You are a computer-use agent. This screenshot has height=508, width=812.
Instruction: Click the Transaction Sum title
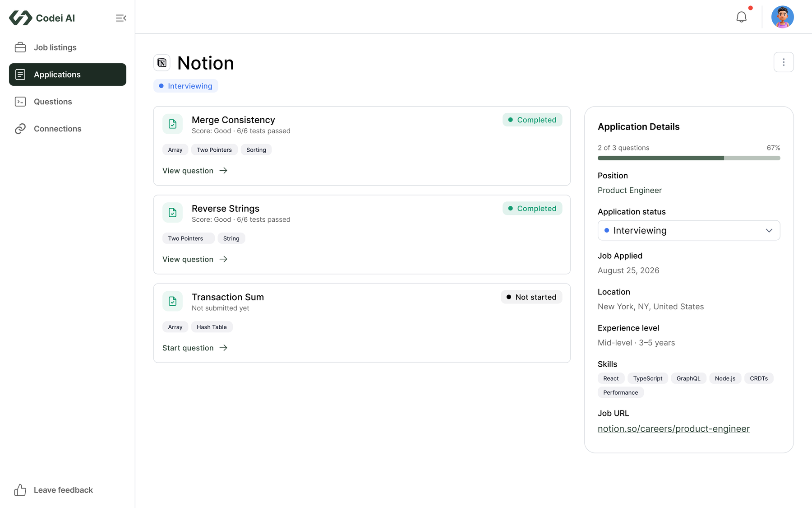228,297
